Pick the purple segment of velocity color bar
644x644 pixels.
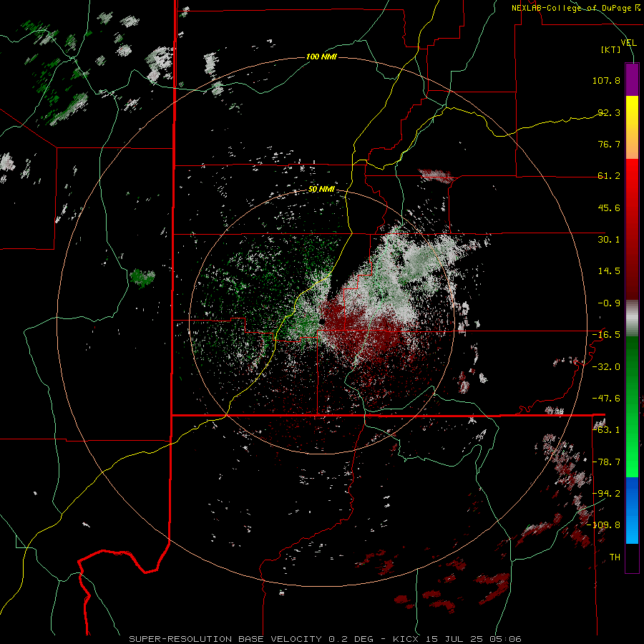632,79
